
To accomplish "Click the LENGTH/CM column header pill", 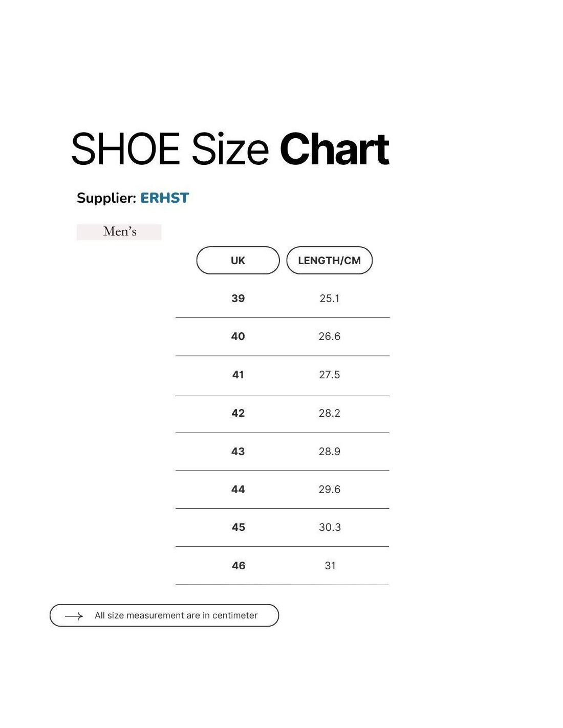I will pos(329,261).
